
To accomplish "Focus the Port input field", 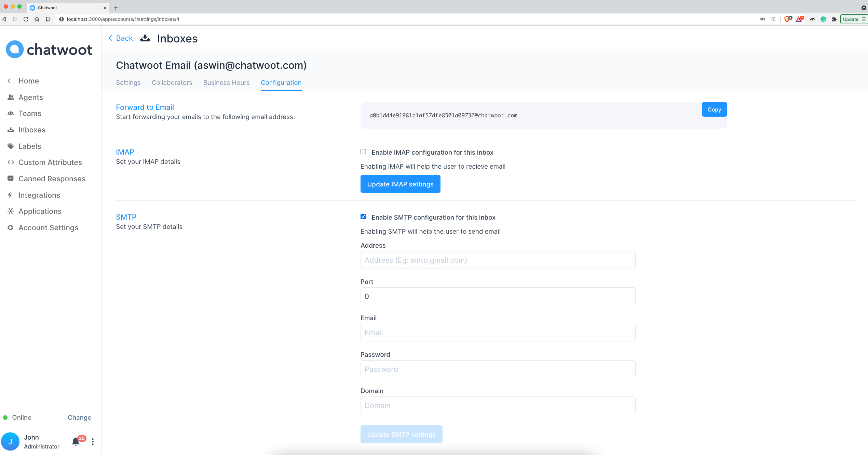I will click(x=498, y=296).
